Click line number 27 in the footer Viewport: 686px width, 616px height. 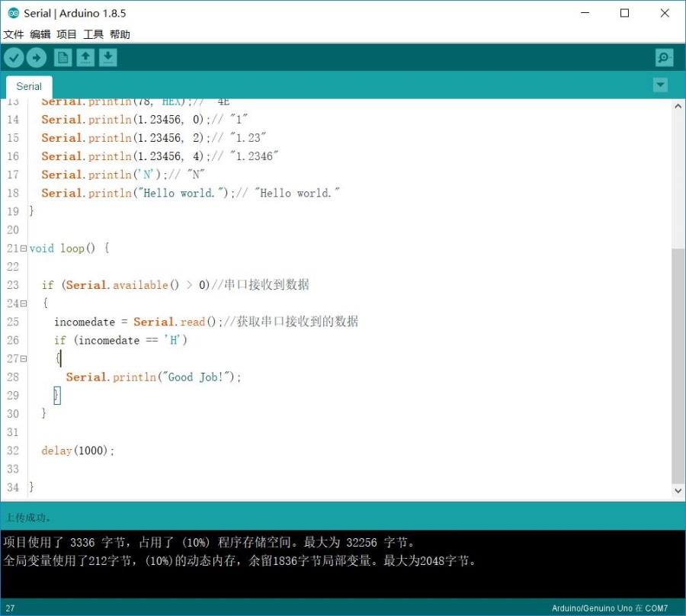pos(10,608)
